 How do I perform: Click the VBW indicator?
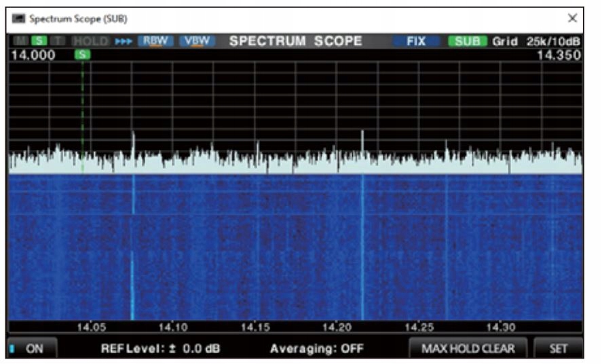point(197,41)
